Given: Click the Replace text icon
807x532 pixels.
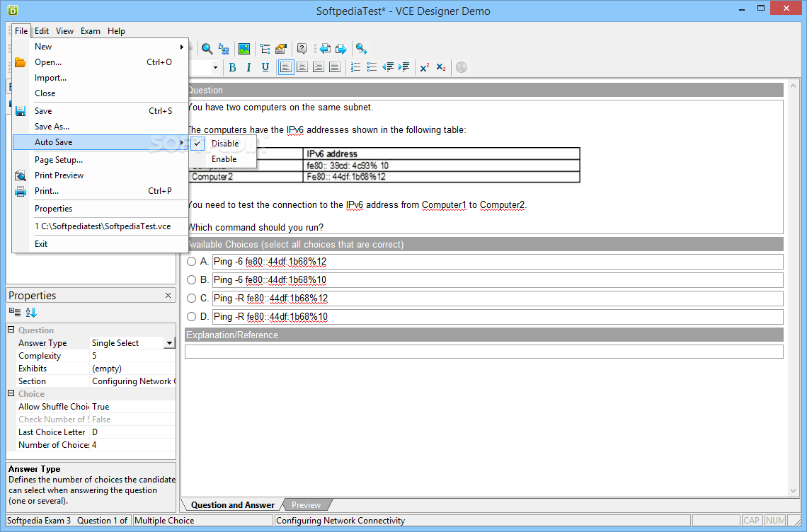Looking at the screenshot, I should (x=224, y=49).
